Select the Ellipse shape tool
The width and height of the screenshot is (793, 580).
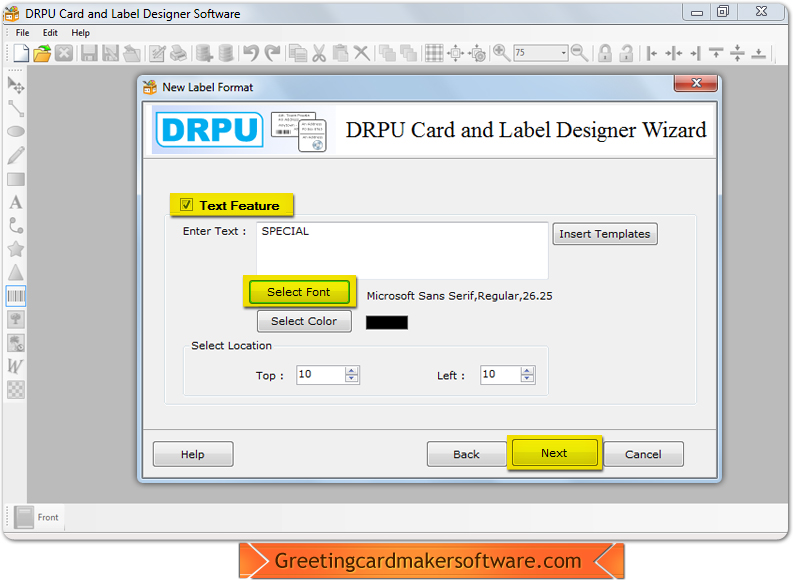(16, 131)
